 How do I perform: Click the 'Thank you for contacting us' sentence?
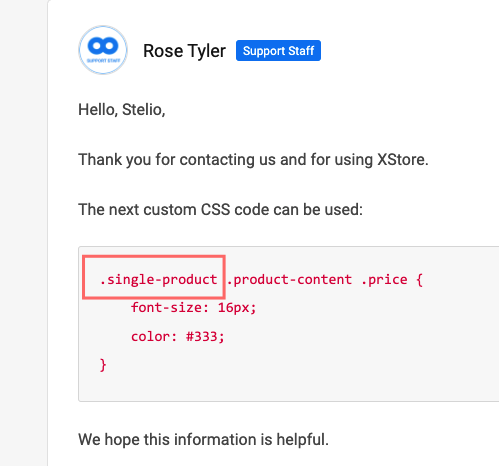click(253, 160)
